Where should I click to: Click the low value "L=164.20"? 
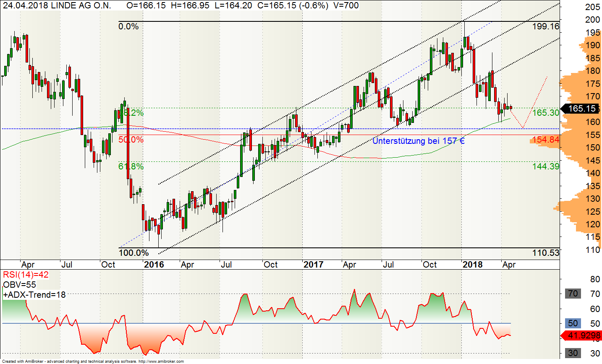tap(233, 5)
